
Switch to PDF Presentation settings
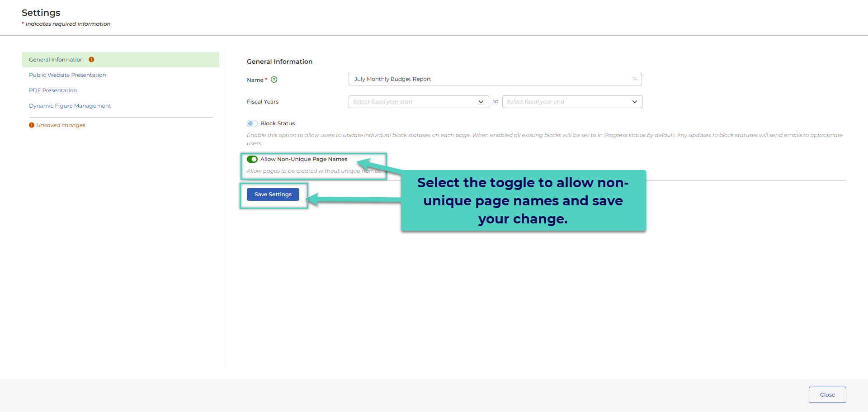pyautogui.click(x=53, y=90)
